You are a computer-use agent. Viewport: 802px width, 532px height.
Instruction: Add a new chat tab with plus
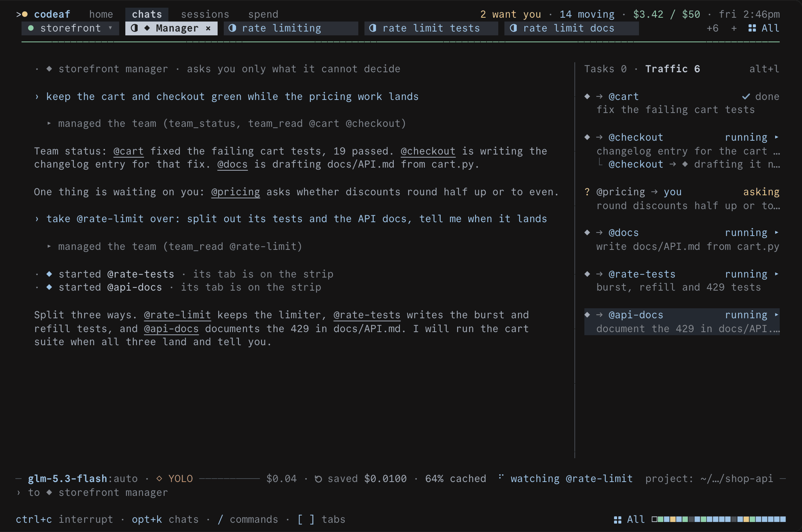click(x=734, y=28)
